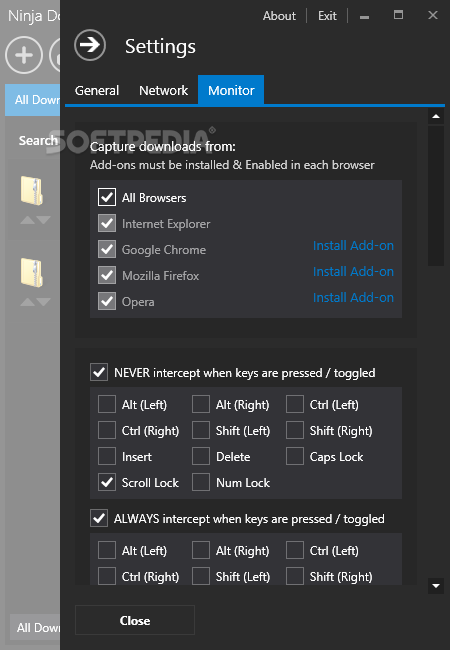Check Caps Lock in NEVER intercept group
Image resolution: width=450 pixels, height=650 pixels.
pyautogui.click(x=295, y=456)
